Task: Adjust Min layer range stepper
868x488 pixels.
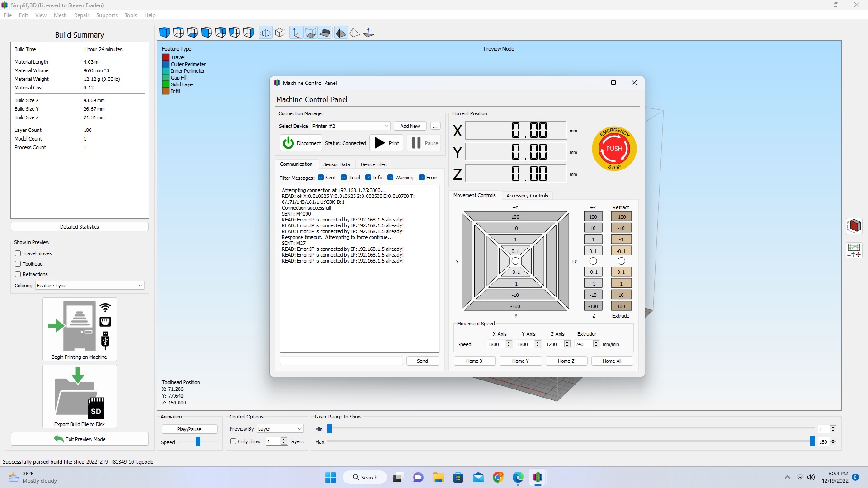Action: click(x=833, y=429)
